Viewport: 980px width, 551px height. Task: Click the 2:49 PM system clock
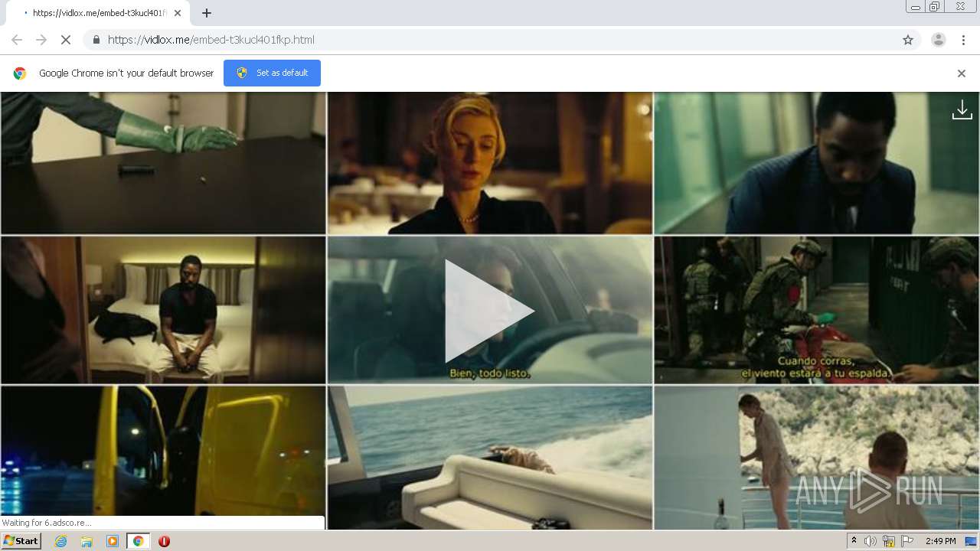tap(940, 541)
